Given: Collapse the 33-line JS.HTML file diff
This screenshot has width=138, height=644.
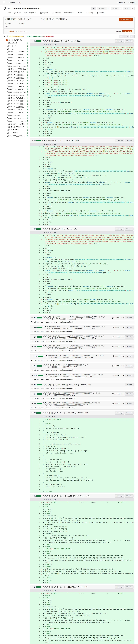Looking at the screenshot, I should click(x=32, y=413).
